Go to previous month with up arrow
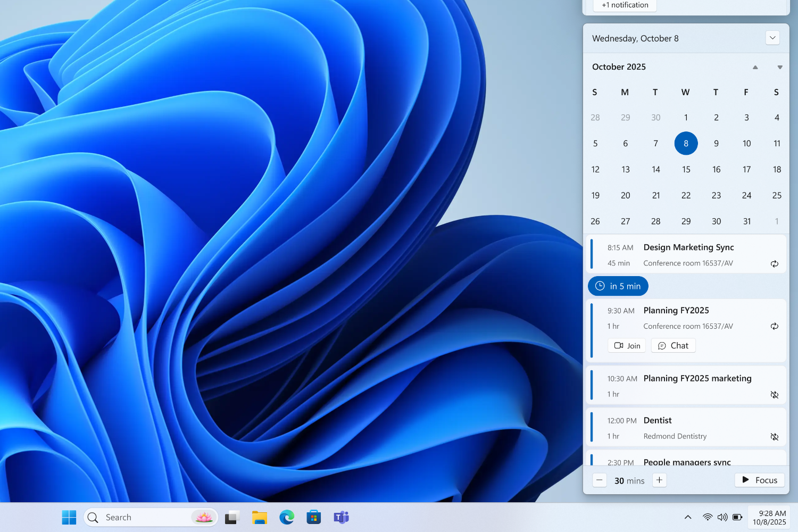The height and width of the screenshot is (532, 798). tap(755, 67)
